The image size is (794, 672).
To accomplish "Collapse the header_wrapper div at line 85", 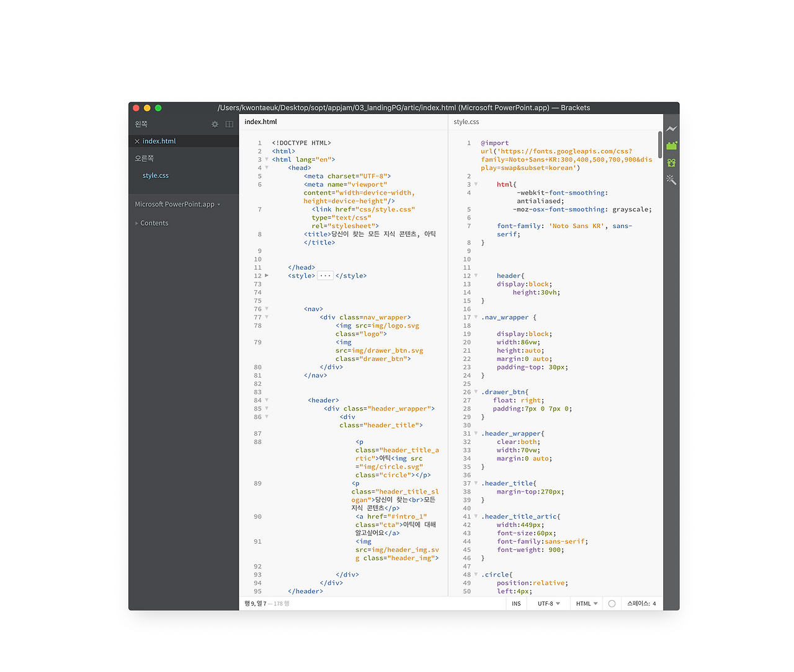I will click(267, 409).
